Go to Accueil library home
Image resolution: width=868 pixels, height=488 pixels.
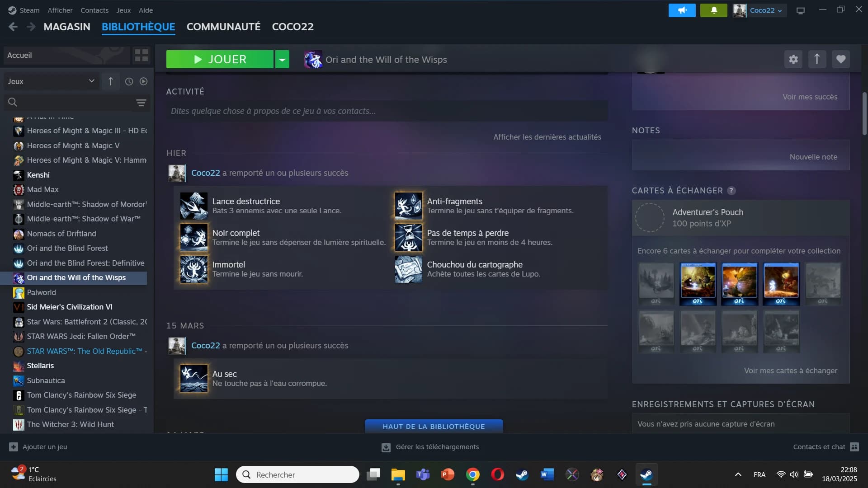point(66,55)
